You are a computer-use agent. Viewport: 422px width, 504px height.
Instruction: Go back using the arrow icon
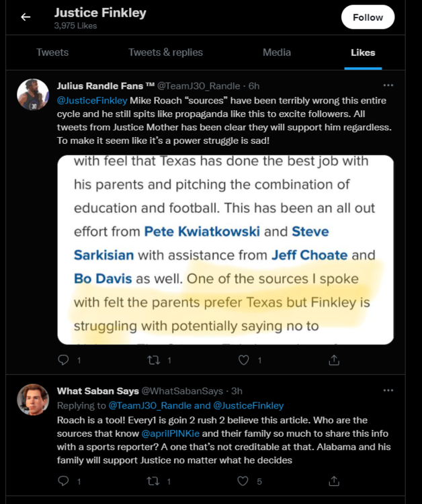tap(26, 17)
